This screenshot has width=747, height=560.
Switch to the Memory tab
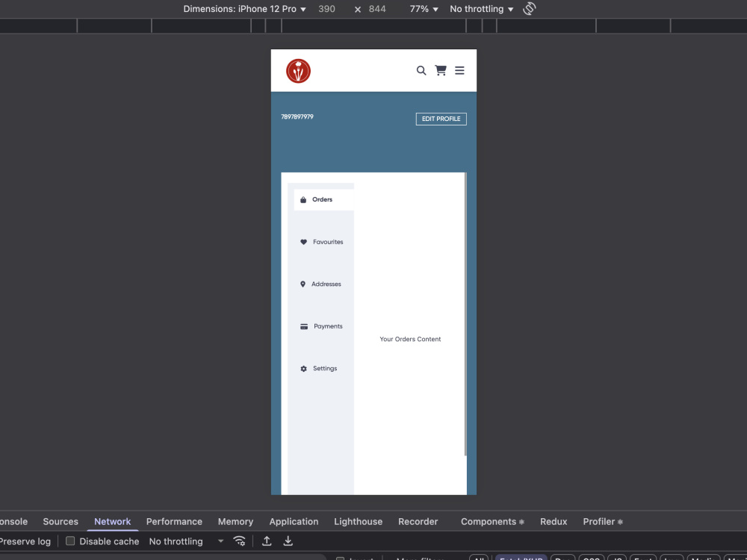235,521
